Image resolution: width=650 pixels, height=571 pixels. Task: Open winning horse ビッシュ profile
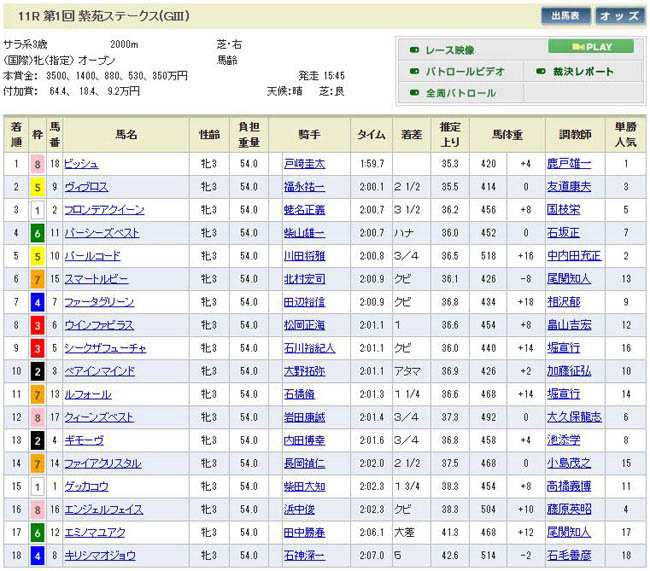point(81,164)
